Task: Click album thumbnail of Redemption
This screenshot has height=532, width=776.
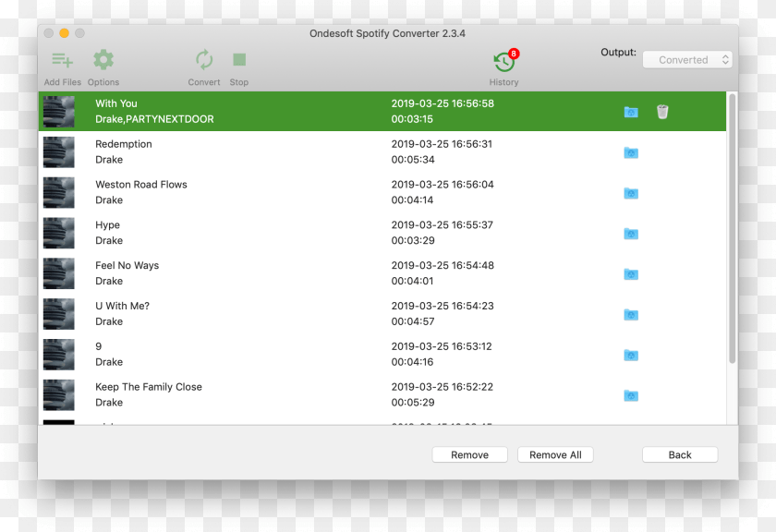Action: (x=59, y=152)
